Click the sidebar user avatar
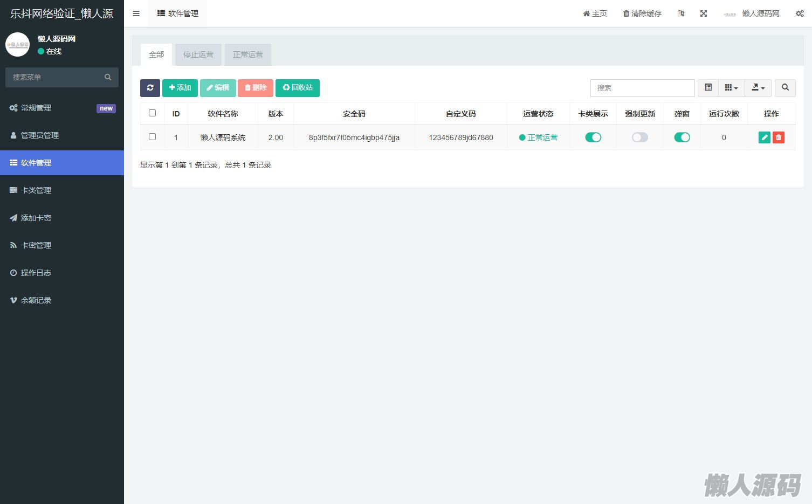Viewport: 812px width, 504px height. [17, 45]
